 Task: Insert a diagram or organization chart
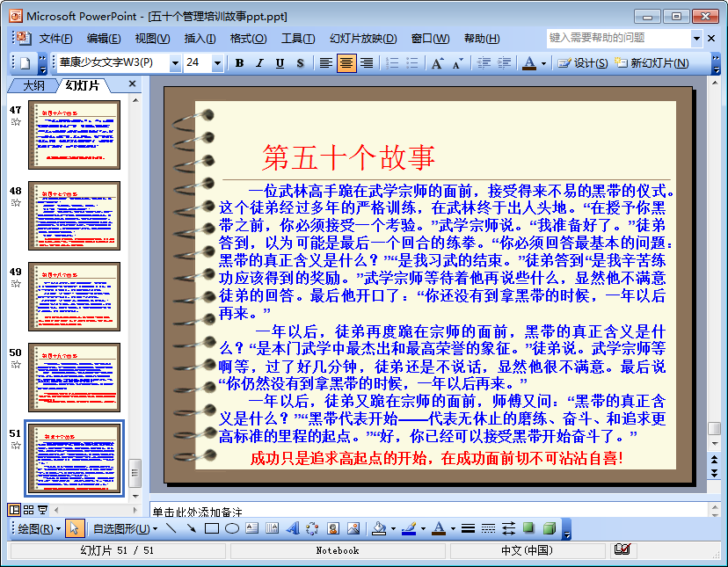pos(312,528)
